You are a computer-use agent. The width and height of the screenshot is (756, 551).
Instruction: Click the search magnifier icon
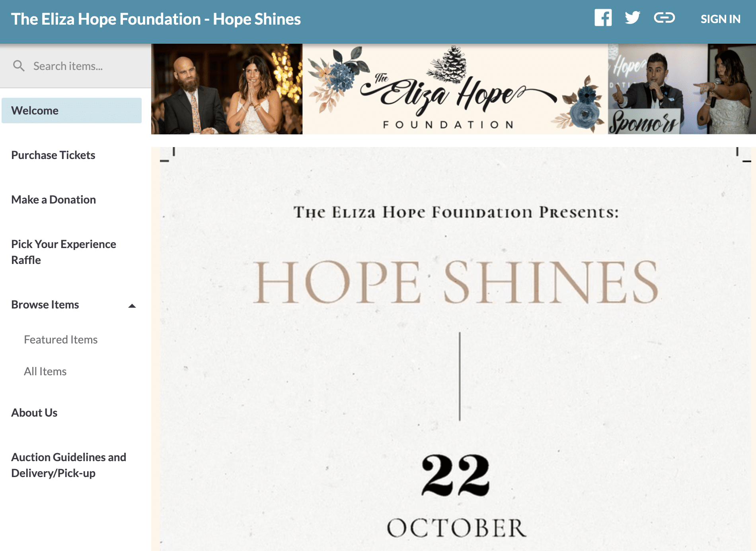[x=19, y=66]
